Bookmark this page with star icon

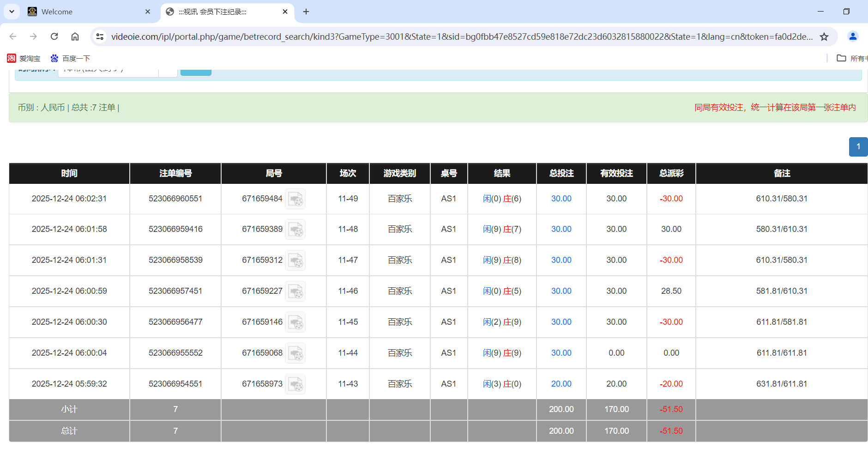point(824,36)
